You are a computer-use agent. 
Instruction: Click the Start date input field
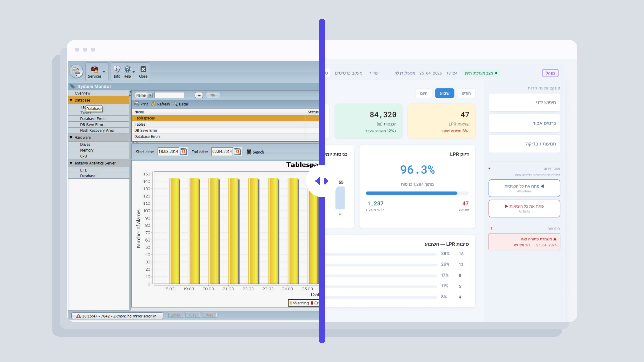tap(168, 152)
